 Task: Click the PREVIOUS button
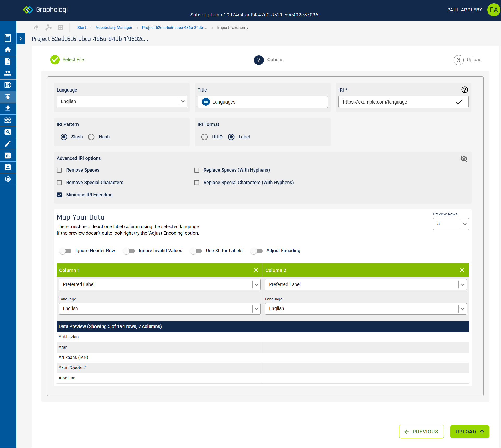(x=421, y=432)
